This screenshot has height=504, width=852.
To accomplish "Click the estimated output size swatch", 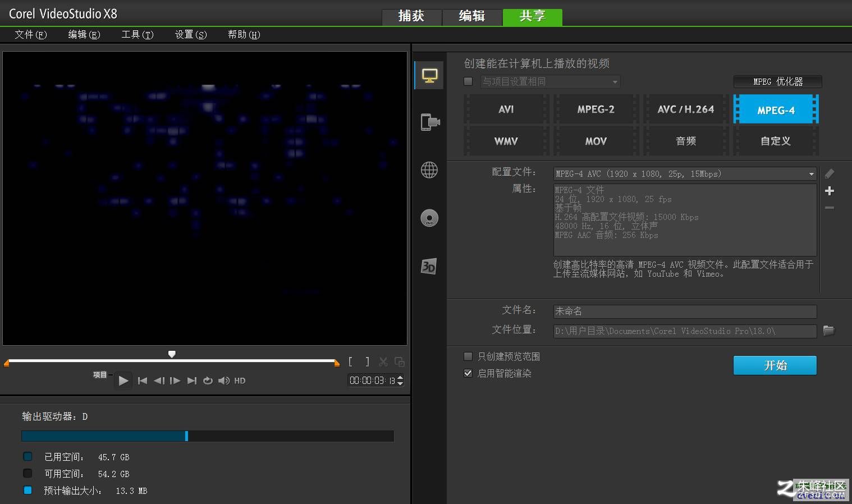I will click(28, 490).
